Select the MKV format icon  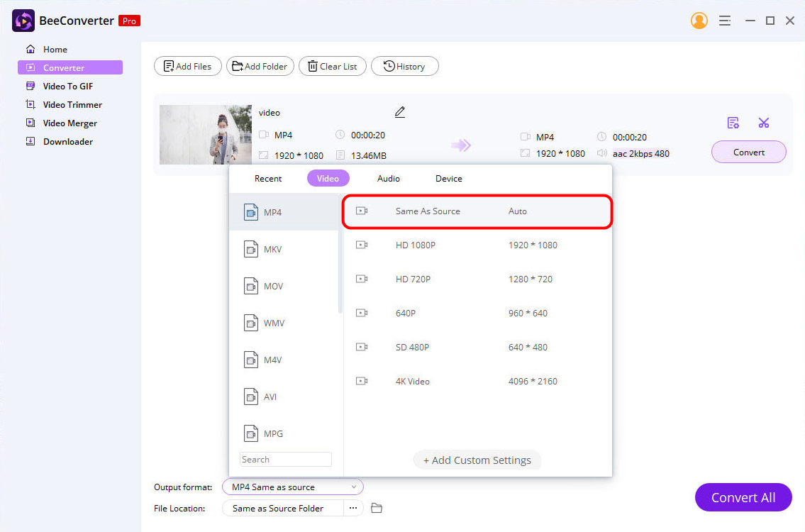pyautogui.click(x=251, y=249)
